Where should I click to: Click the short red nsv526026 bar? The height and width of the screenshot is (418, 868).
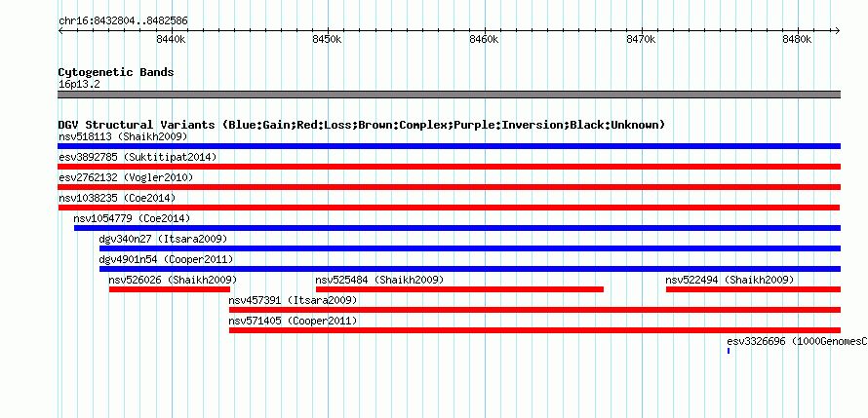pyautogui.click(x=170, y=289)
